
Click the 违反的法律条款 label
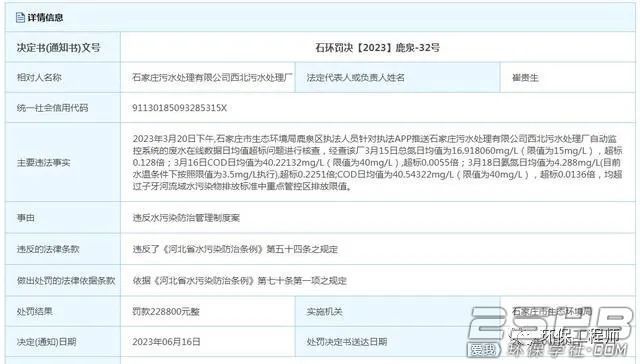[48, 249]
